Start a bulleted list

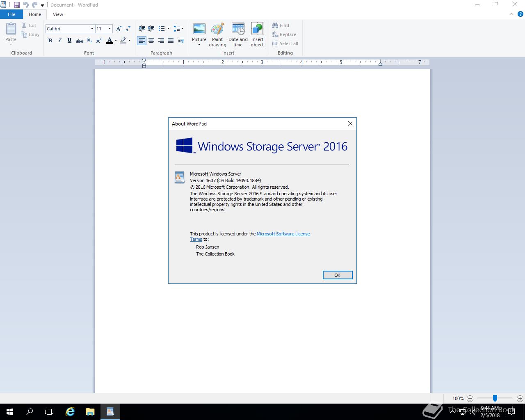point(162,29)
